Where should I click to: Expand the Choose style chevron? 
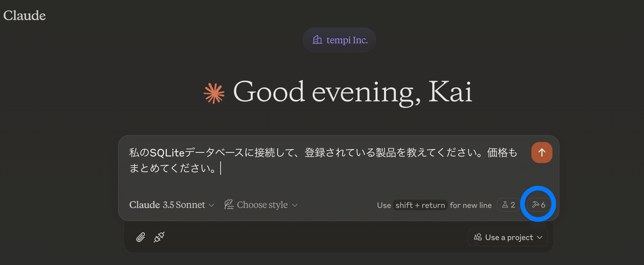[295, 205]
